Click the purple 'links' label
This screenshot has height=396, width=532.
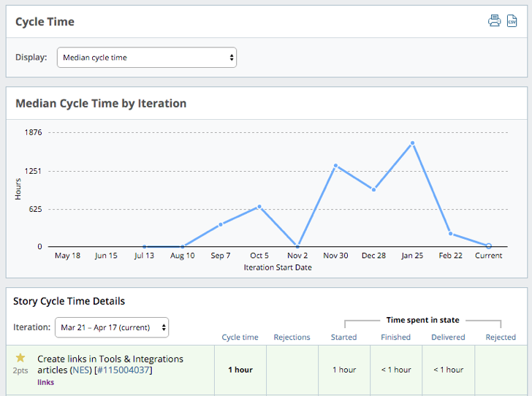point(45,382)
